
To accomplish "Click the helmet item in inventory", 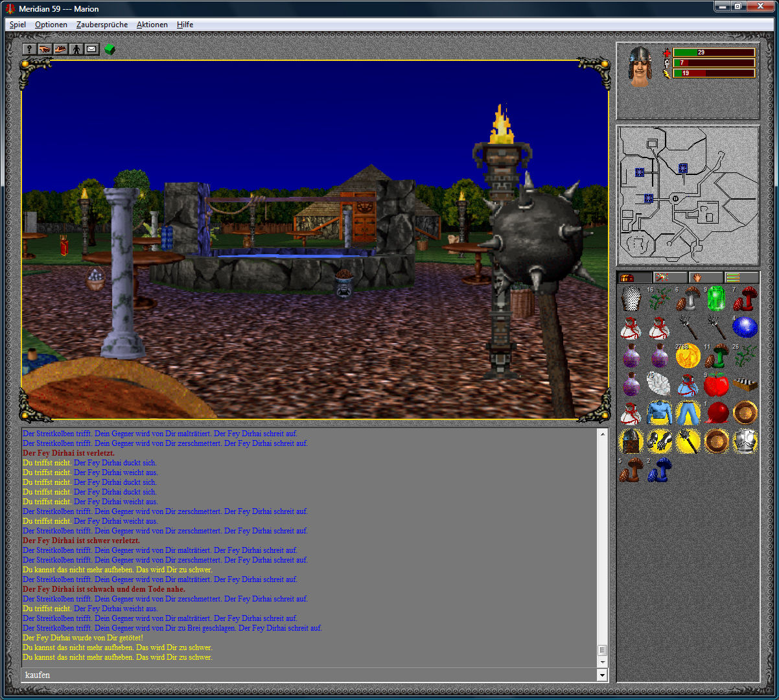I will tap(631, 441).
